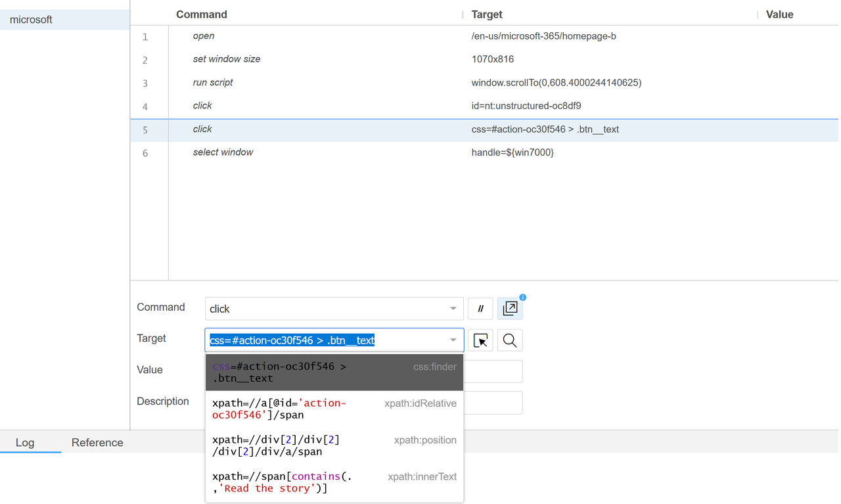Select row 6 select window command
841x504 pixels.
pos(484,152)
